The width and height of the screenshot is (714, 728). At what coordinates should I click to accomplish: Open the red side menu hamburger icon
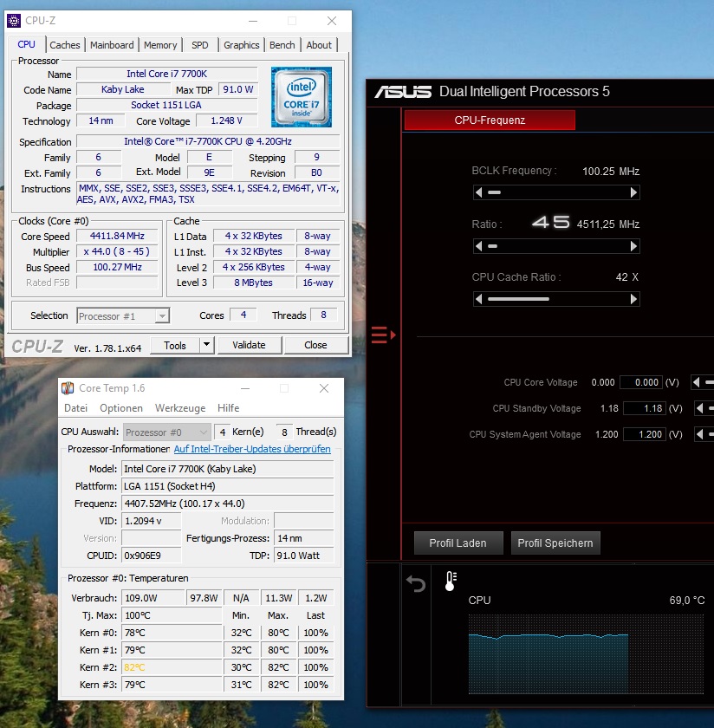[x=383, y=335]
